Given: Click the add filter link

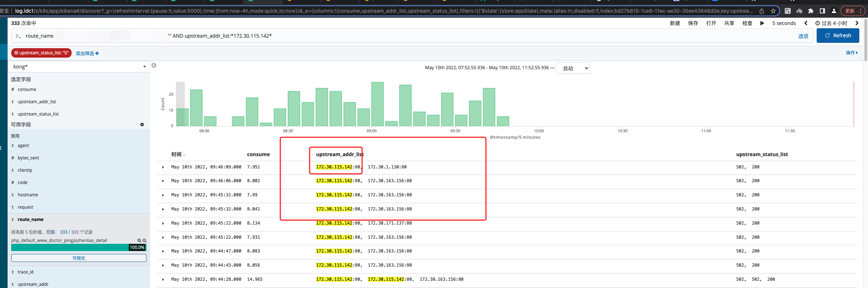Looking at the screenshot, I should click(87, 53).
